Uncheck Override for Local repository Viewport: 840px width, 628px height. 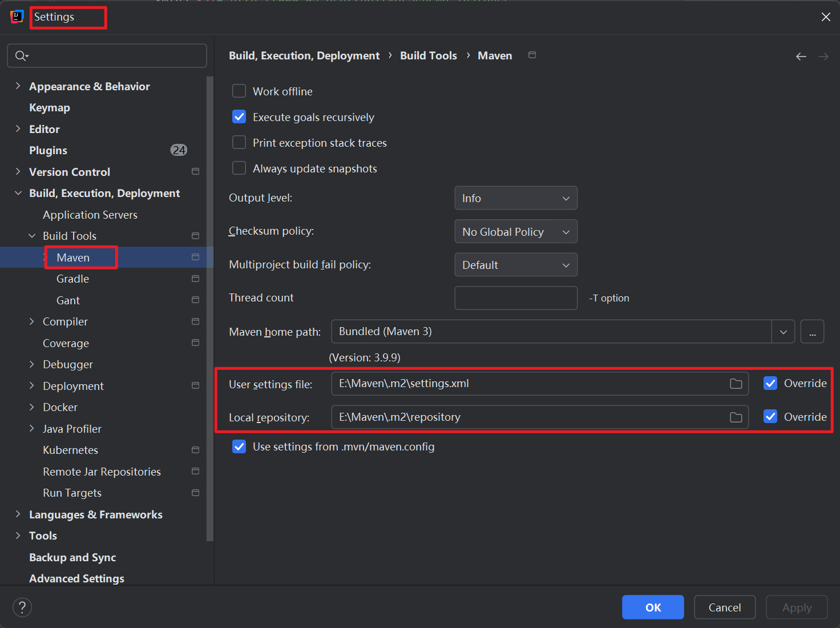(x=770, y=417)
